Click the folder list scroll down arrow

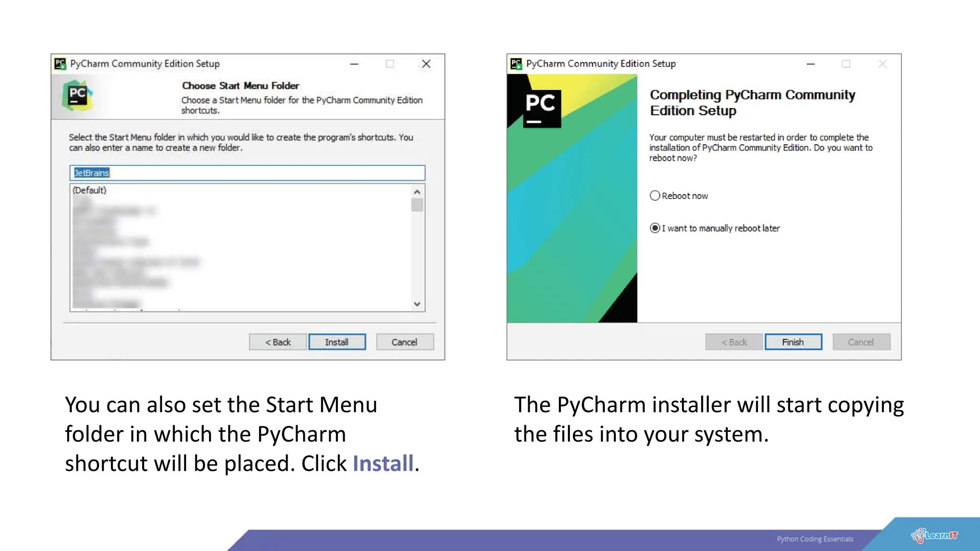click(x=417, y=304)
